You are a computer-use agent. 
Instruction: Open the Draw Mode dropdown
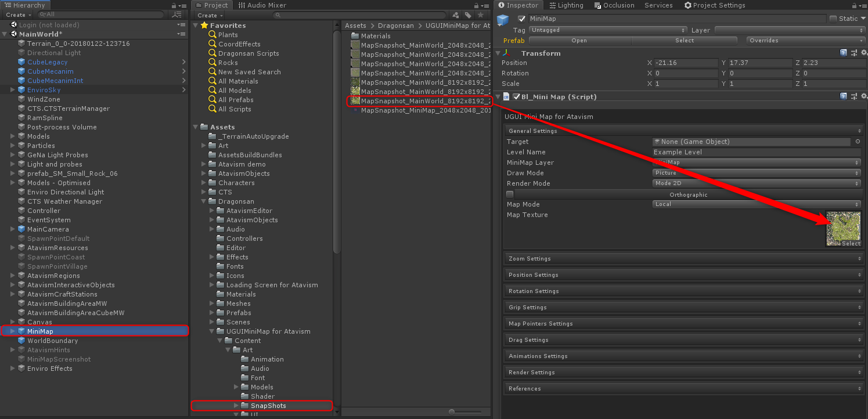point(757,173)
